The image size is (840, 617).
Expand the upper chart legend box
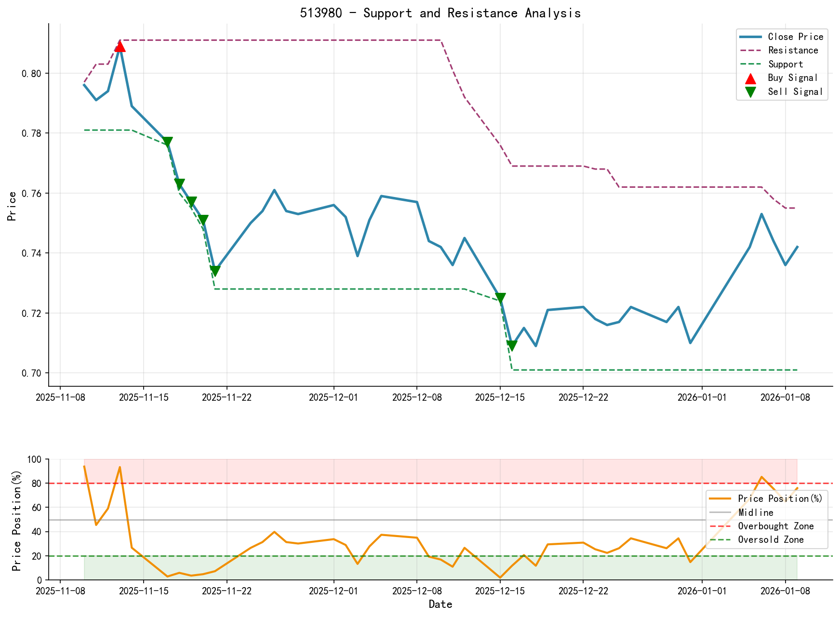click(782, 64)
